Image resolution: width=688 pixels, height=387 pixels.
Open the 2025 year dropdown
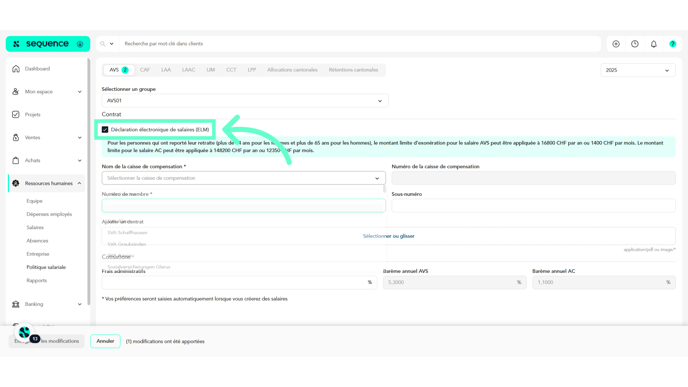tap(638, 70)
